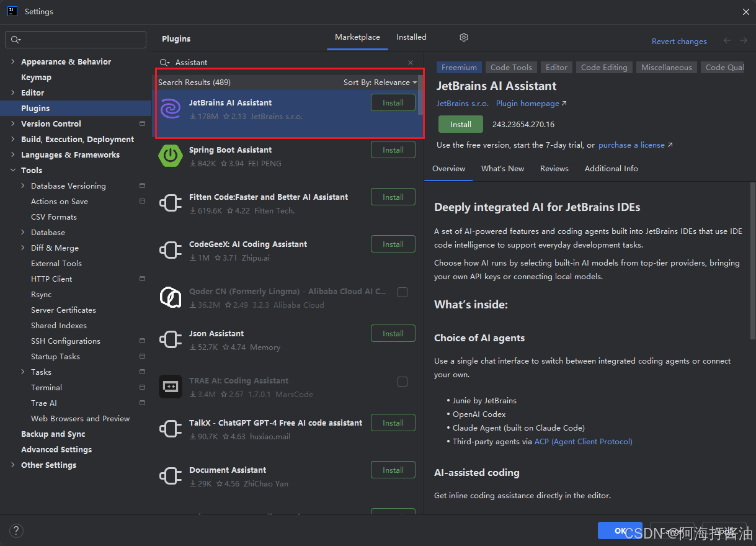Viewport: 756px width, 546px height.
Task: Click the Code Tools tag
Action: pyautogui.click(x=511, y=68)
